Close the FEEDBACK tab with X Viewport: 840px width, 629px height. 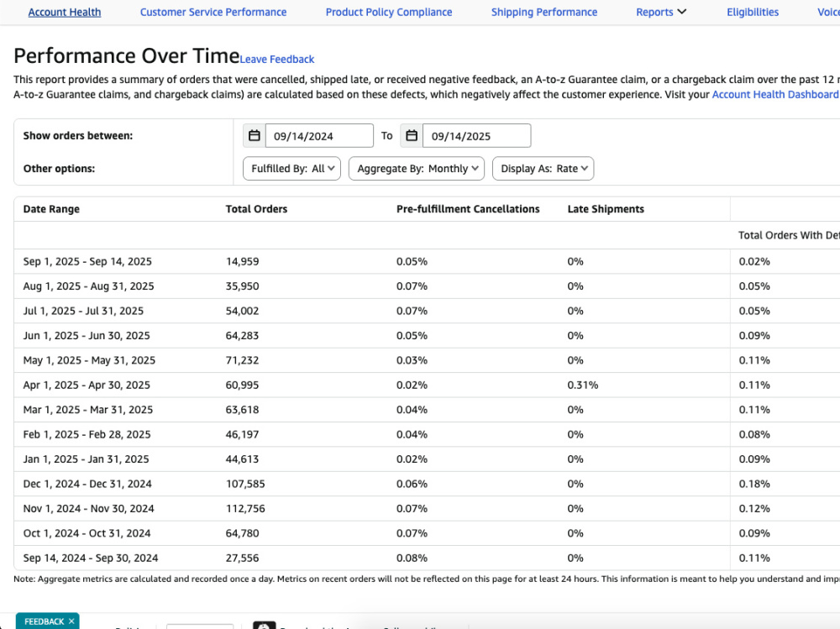pos(71,621)
